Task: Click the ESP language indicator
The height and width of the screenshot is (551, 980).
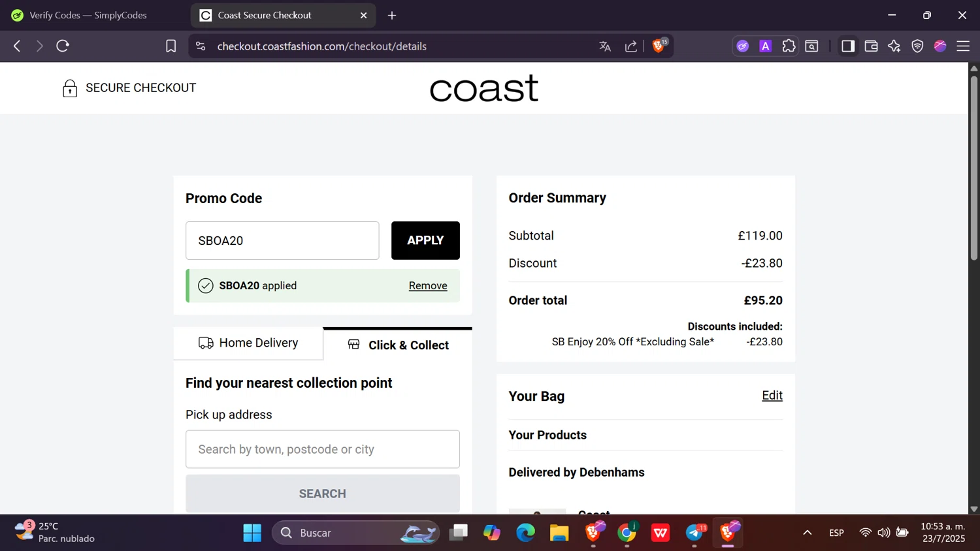Action: coord(836,533)
